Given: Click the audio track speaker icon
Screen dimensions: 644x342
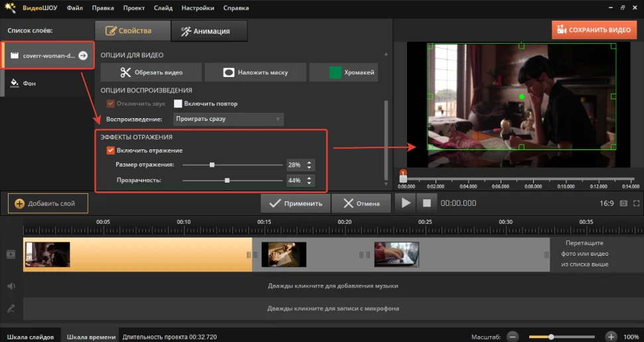Looking at the screenshot, I should point(11,286).
